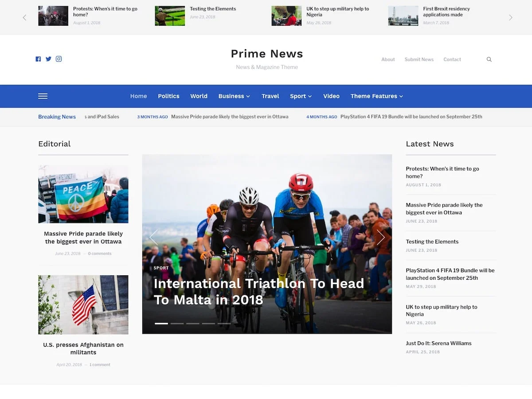The width and height of the screenshot is (532, 399).
Task: Click the 'Latest News' section heading
Action: pos(430,144)
